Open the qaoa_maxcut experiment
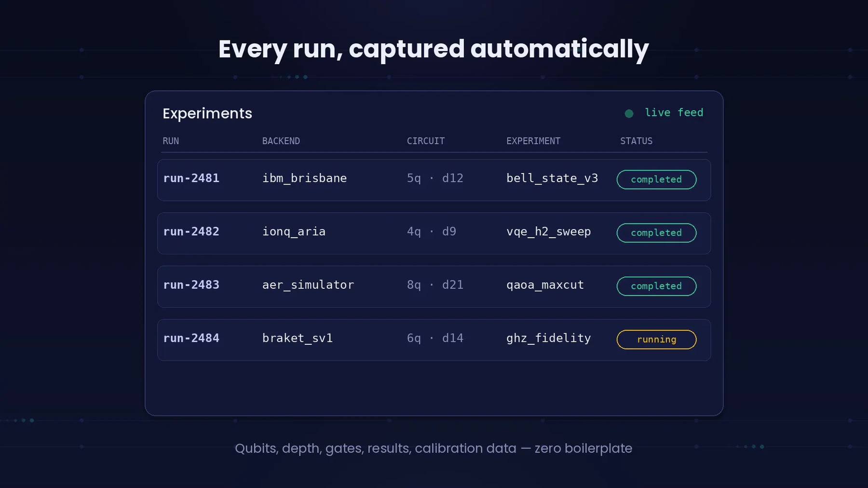Viewport: 868px width, 488px height. point(545,285)
